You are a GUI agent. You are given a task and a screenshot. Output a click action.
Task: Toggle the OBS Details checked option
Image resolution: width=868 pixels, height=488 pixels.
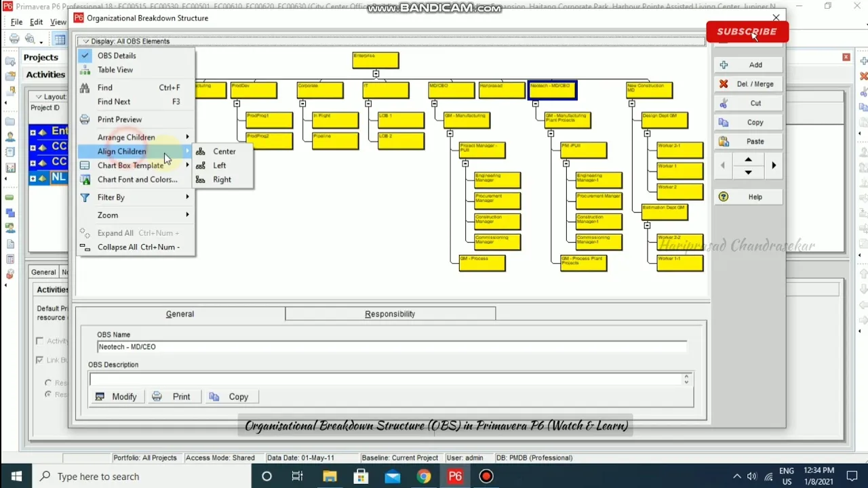point(85,56)
